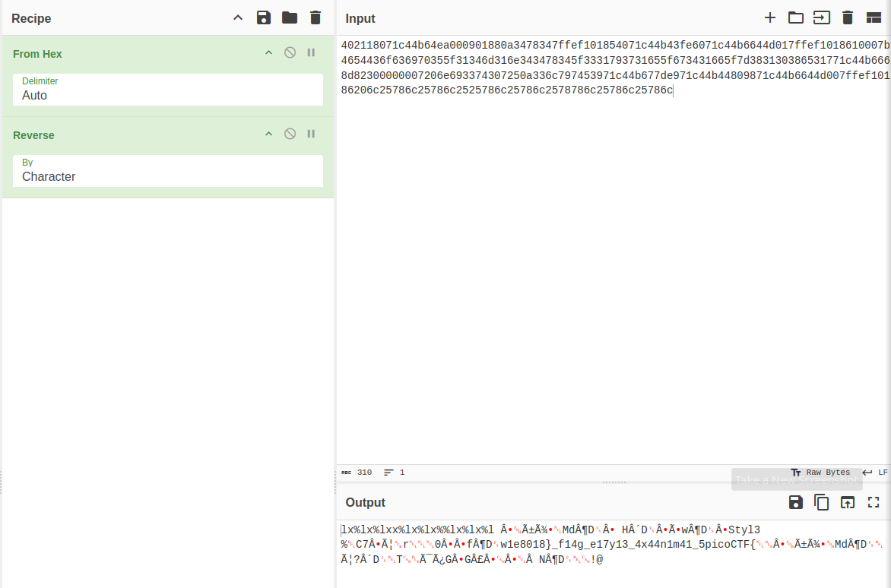Click the Output panel heading
Screen dimensions: 891x588
coord(366,502)
